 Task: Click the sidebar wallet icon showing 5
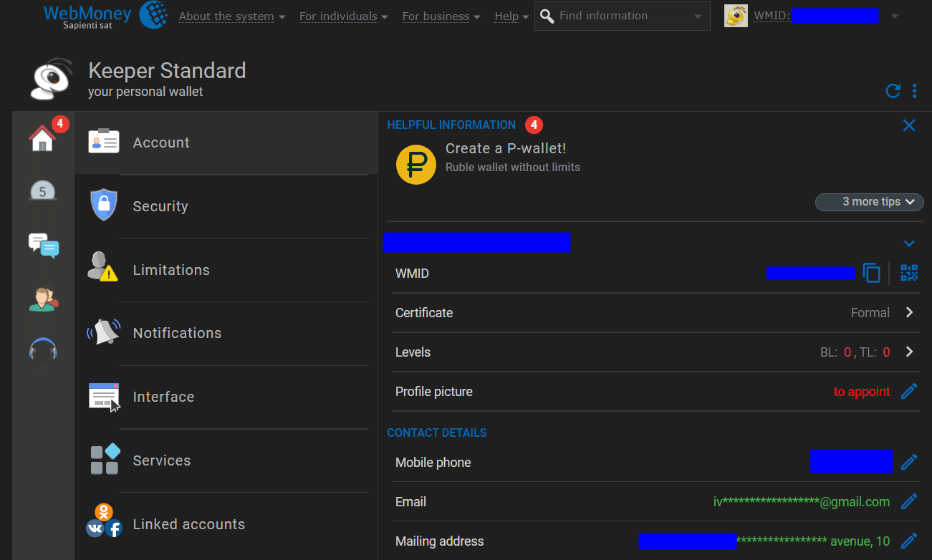pyautogui.click(x=42, y=190)
